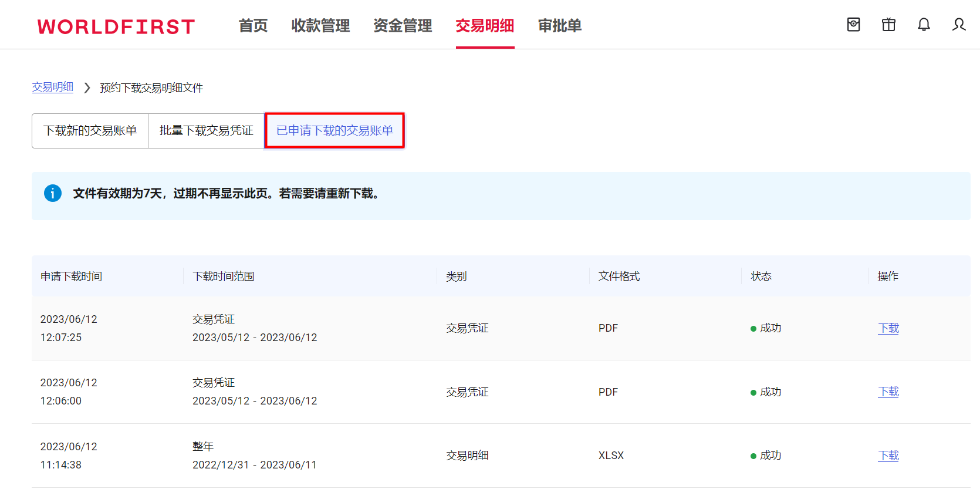Go to 首页 in the top navigation
This screenshot has height=489, width=980.
[x=253, y=26]
